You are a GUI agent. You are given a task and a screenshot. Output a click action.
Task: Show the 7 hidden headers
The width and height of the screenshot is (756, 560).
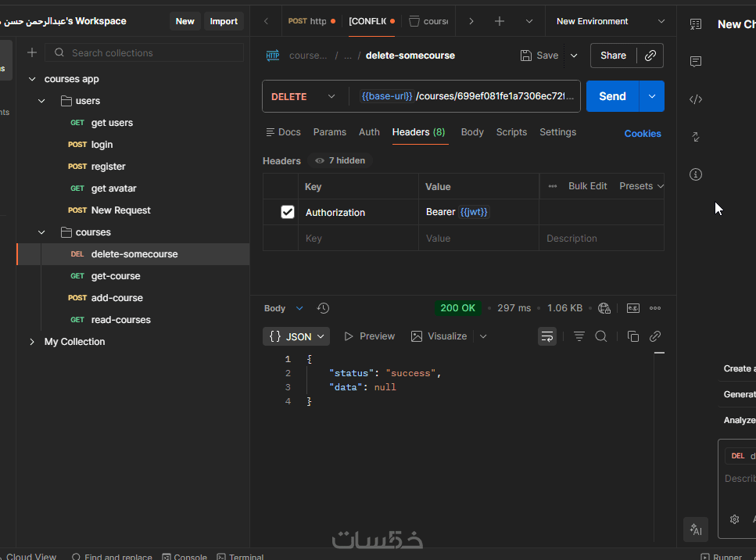click(340, 160)
